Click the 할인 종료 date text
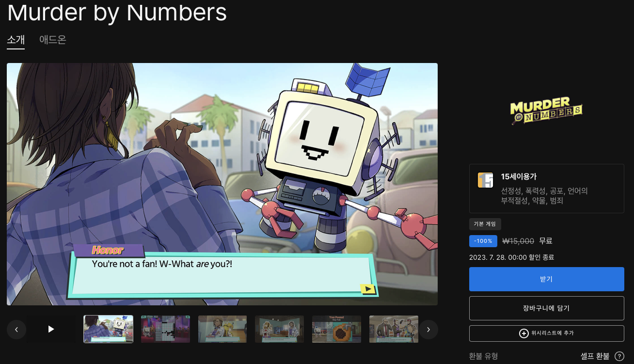This screenshot has width=634, height=364. 511,257
